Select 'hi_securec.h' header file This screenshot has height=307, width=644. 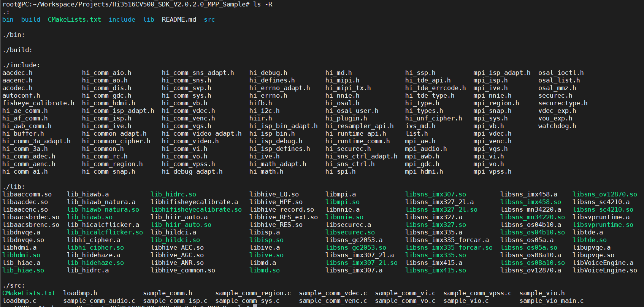[348, 149]
